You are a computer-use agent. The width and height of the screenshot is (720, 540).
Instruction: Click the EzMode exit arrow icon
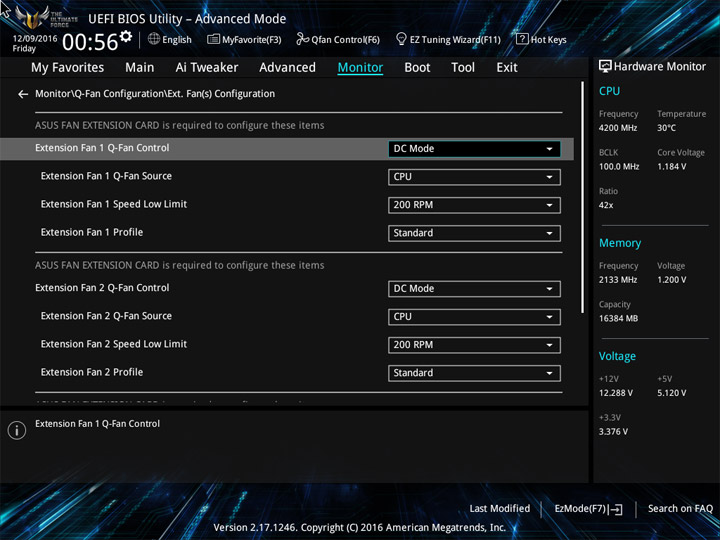click(617, 509)
